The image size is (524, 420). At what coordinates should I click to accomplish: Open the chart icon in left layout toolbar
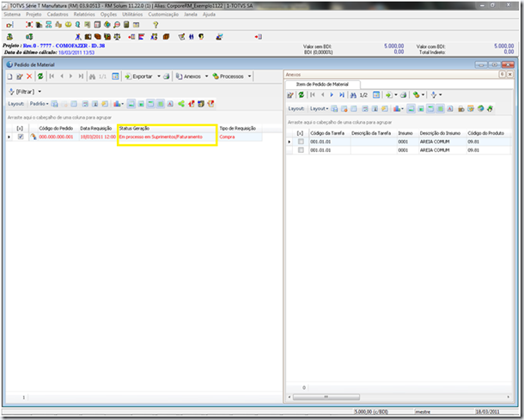coord(117,104)
